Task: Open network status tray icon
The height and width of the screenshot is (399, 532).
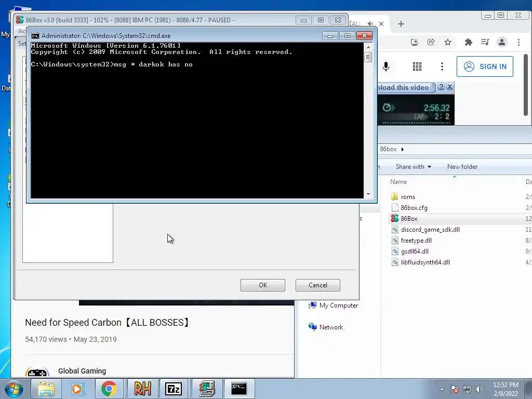Action: tap(467, 389)
